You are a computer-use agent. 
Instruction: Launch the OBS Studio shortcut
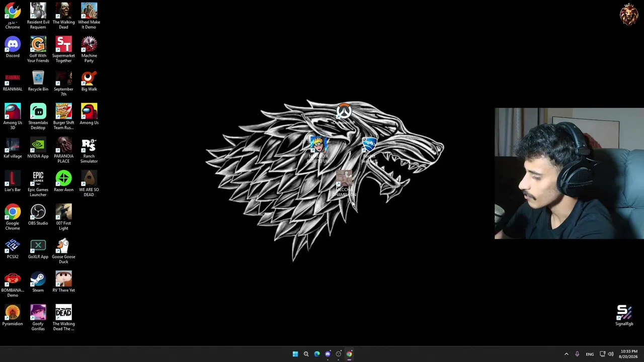click(38, 215)
